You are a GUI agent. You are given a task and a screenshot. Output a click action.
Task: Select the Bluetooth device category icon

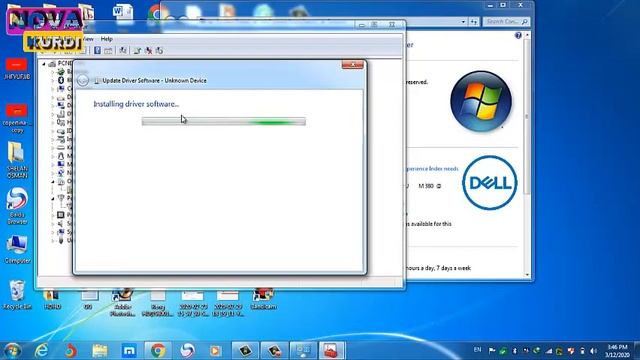(61, 80)
